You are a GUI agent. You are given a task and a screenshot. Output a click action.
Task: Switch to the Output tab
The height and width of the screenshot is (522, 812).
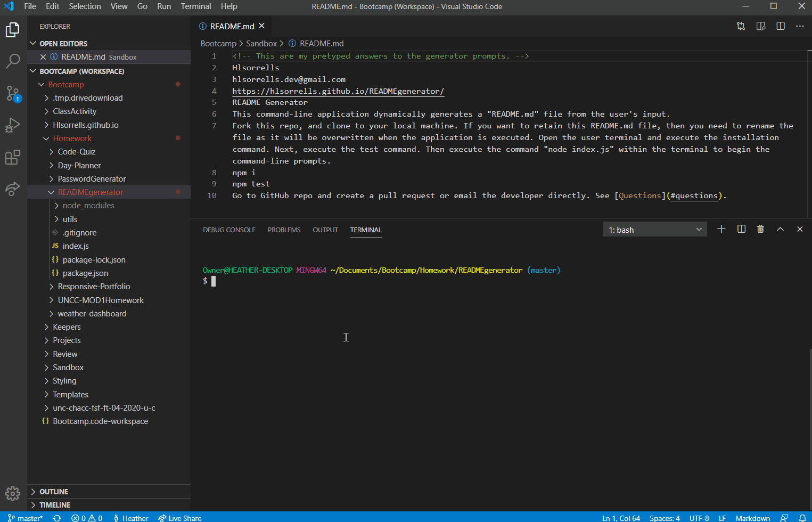325,230
